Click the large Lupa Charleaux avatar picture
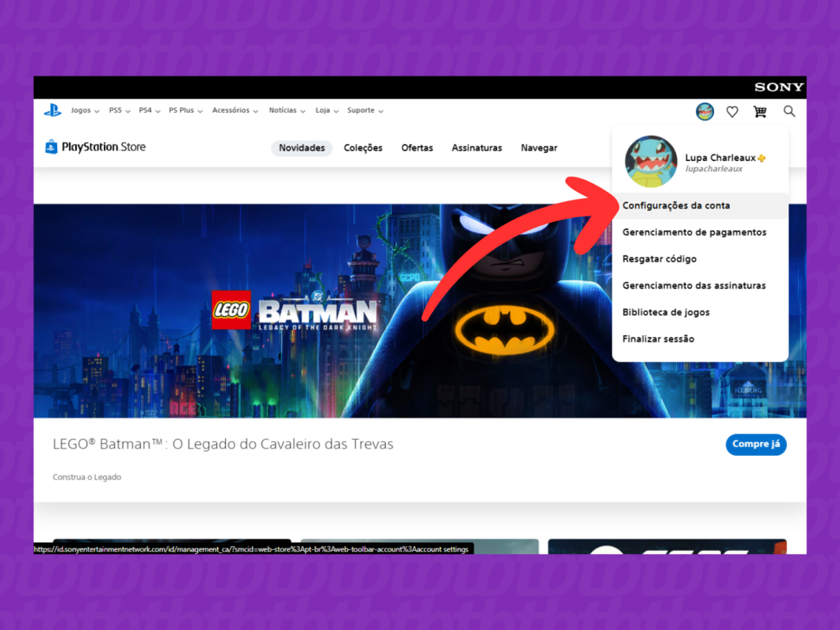This screenshot has width=840, height=630. tap(651, 161)
